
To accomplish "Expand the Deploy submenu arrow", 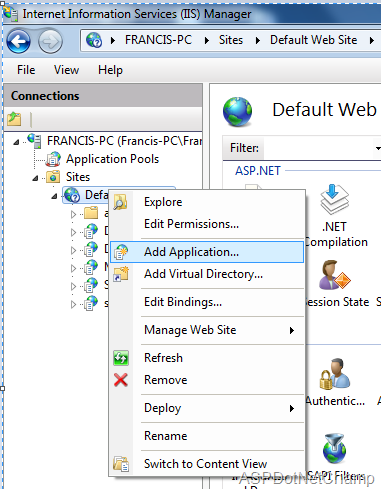I will click(292, 408).
